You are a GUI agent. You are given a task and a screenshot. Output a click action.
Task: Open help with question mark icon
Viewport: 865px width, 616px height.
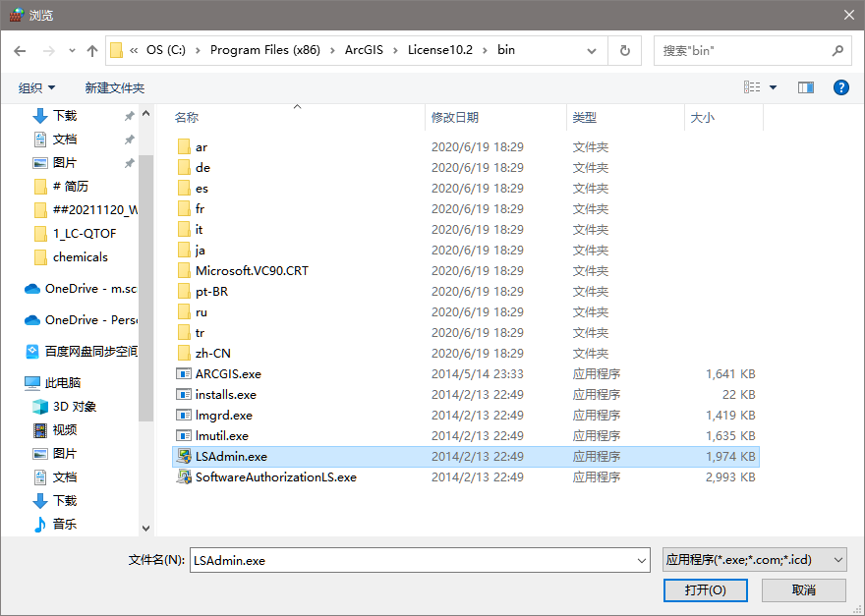(x=840, y=87)
